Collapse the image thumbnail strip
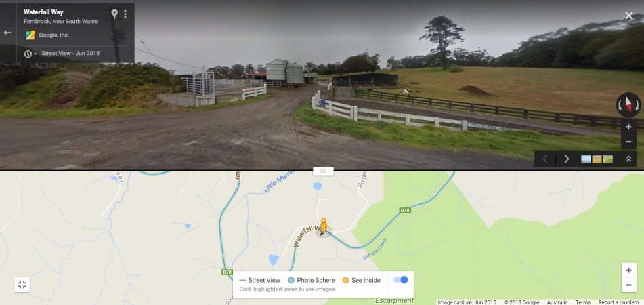644x305 pixels. (x=628, y=159)
